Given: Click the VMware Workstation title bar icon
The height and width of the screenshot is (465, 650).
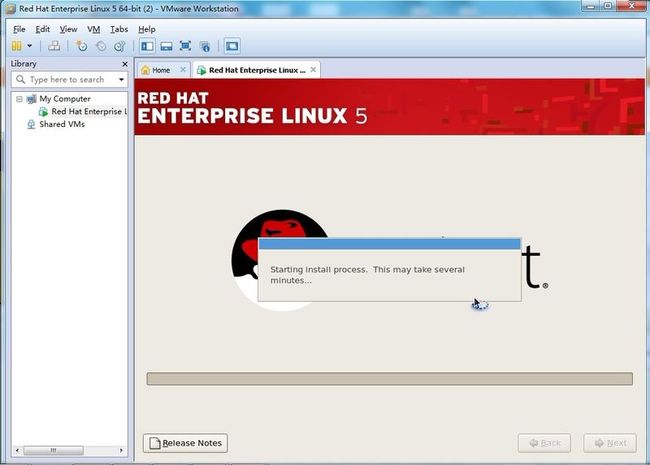Looking at the screenshot, I should point(10,8).
